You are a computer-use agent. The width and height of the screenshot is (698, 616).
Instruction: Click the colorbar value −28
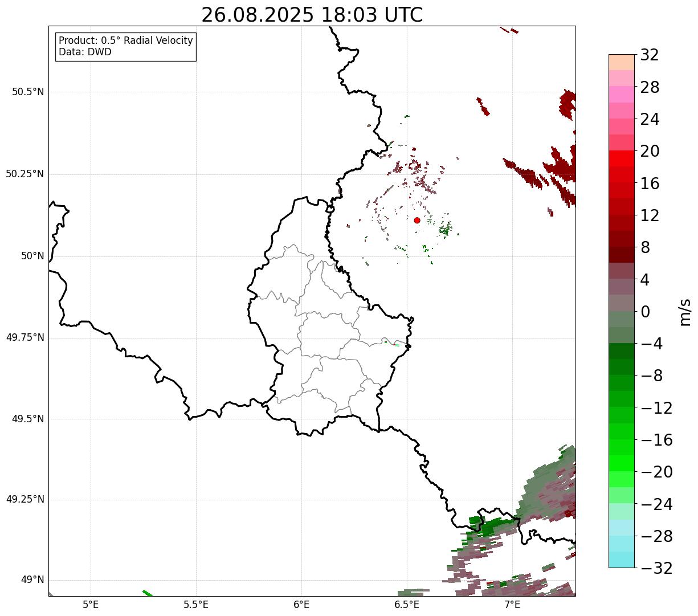[x=656, y=536]
